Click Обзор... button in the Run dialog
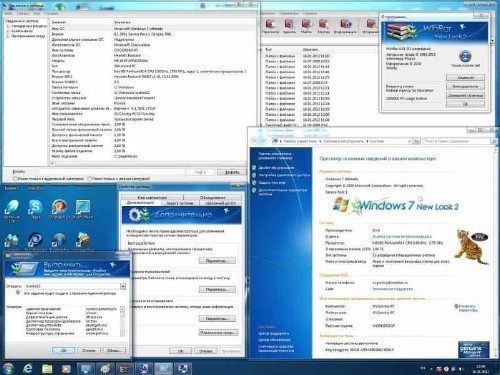Image resolution: width=500 pixels, height=375 pixels. [114, 350]
